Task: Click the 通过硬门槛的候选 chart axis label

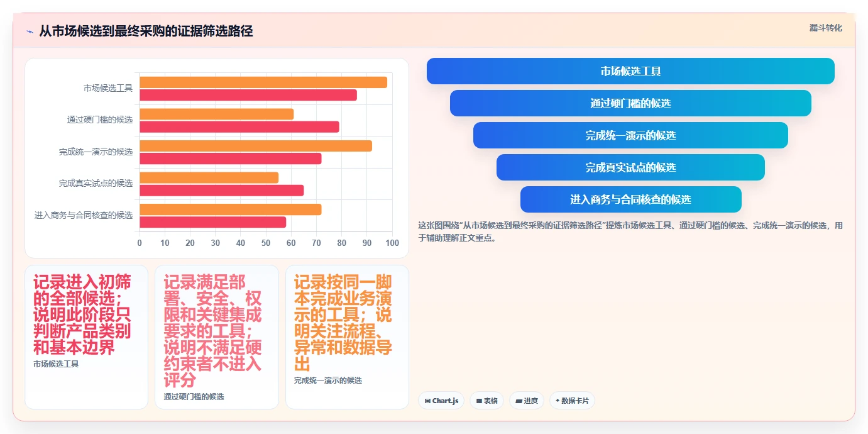Action: (100, 120)
